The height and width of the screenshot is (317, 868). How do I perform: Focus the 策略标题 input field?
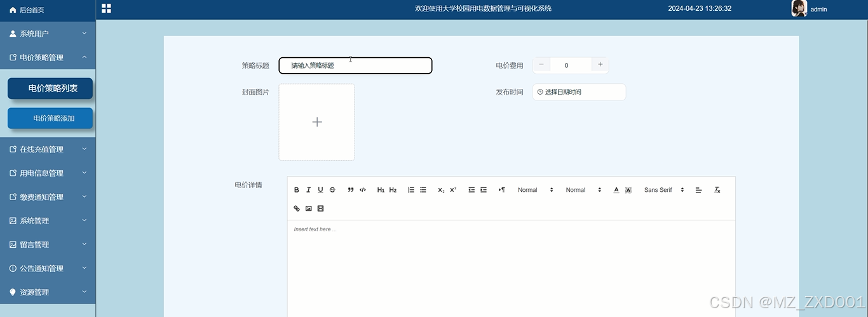tap(356, 65)
